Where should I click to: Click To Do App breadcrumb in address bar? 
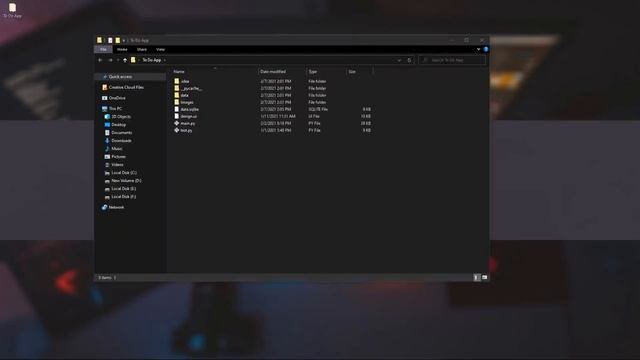[x=151, y=60]
